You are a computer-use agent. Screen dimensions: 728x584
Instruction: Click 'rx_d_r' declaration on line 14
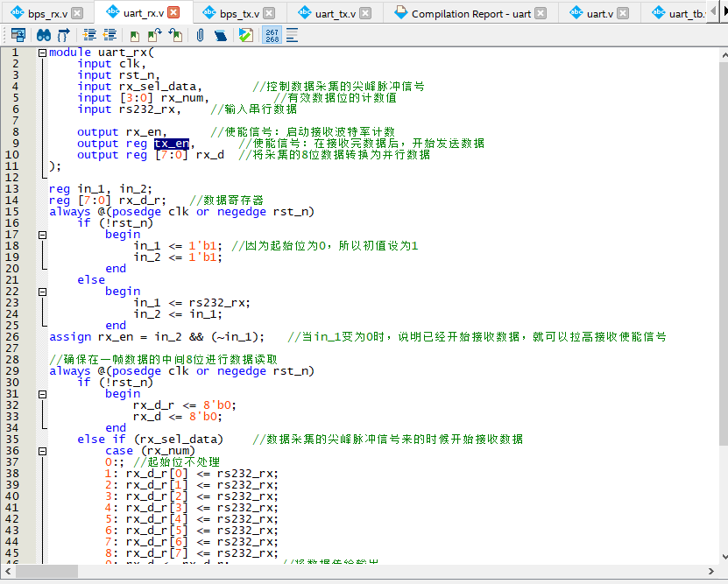pos(140,200)
